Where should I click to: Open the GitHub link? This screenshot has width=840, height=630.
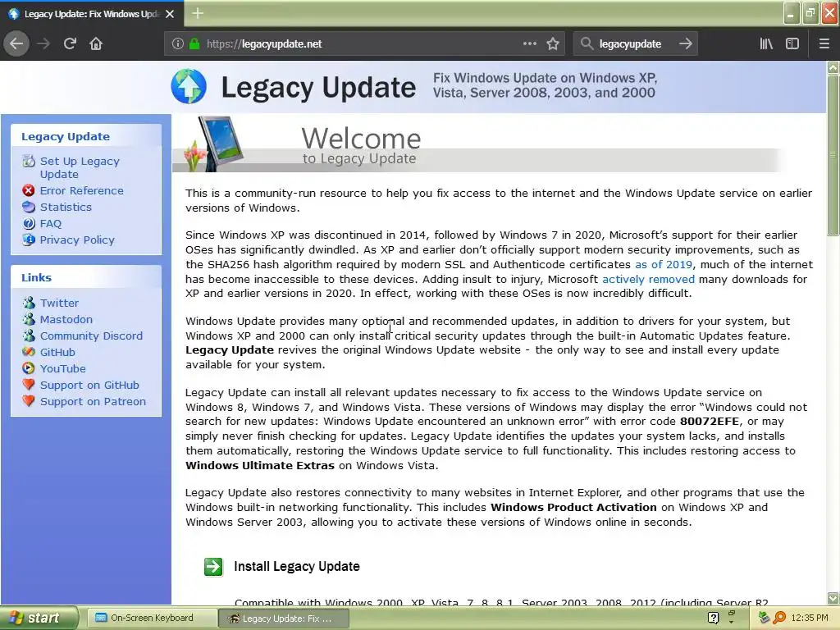point(58,353)
